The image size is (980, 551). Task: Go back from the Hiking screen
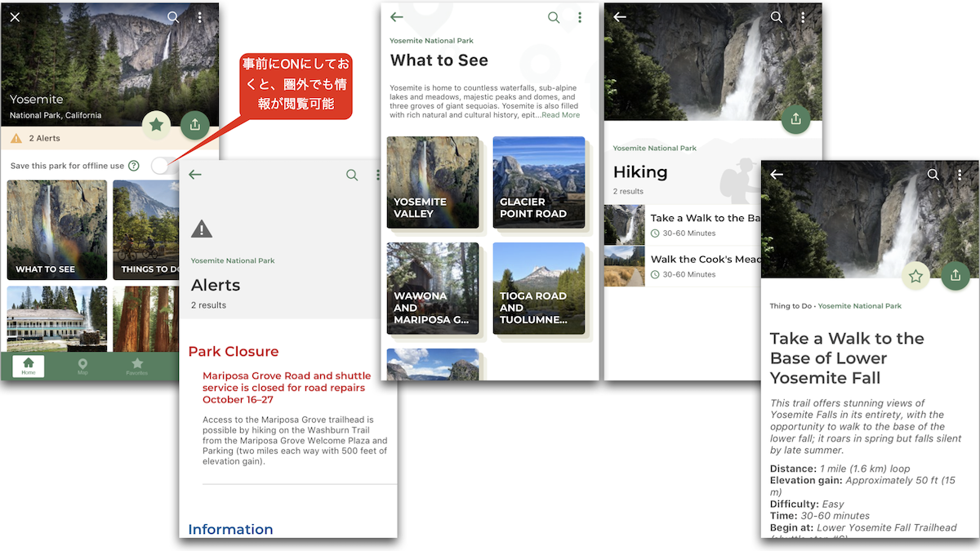(620, 17)
